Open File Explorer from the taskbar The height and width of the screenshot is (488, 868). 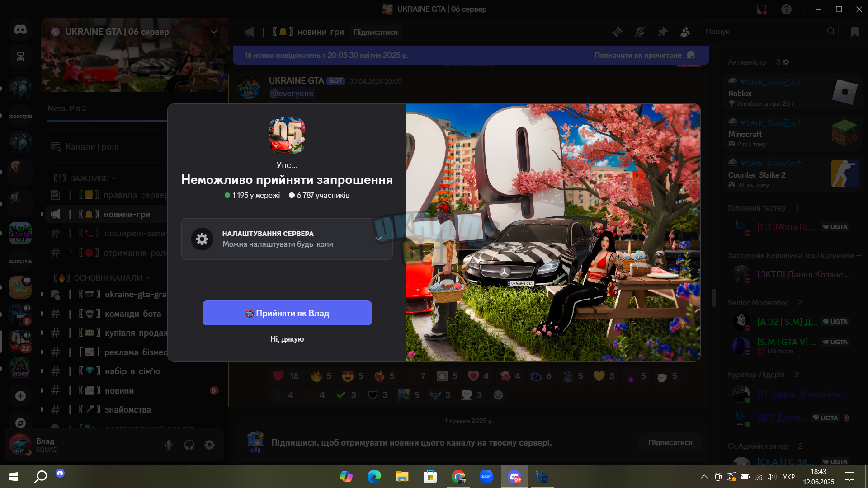402,477
